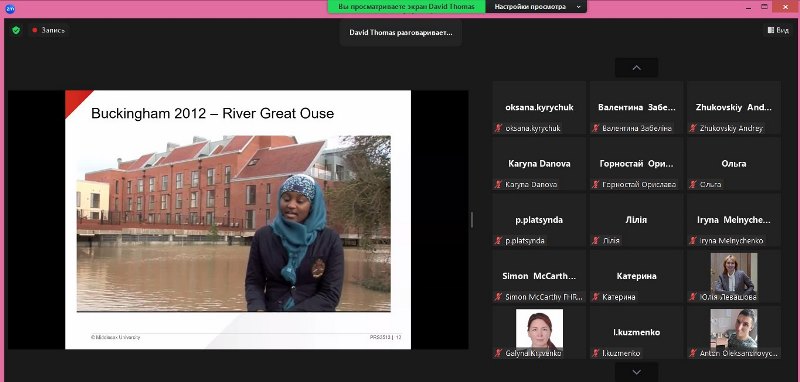The width and height of the screenshot is (800, 382).
Task: Click muted mic icon of Karyna Danova
Action: click(498, 184)
